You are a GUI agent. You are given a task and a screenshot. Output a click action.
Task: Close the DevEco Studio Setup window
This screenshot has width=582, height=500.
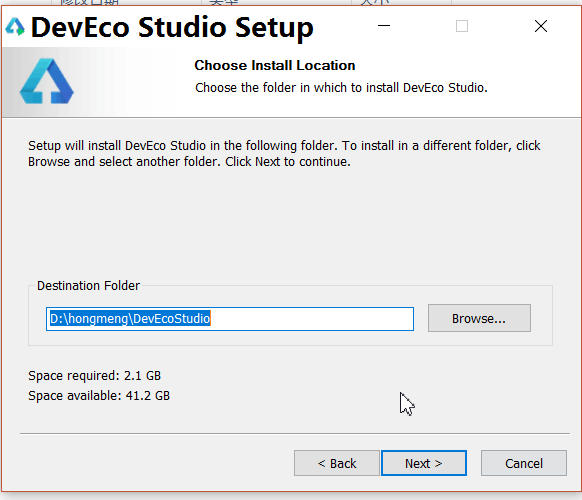[541, 26]
